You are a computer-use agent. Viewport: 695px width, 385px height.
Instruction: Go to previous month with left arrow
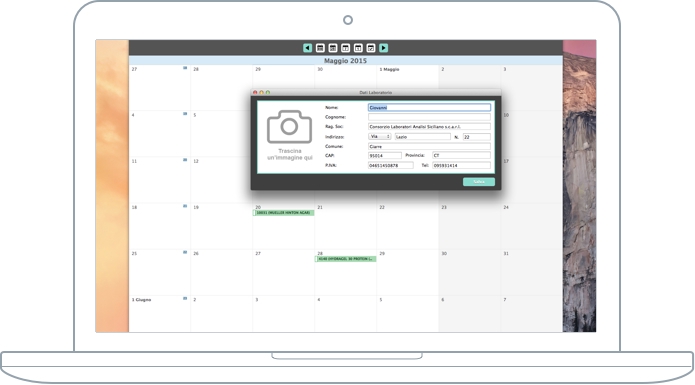308,48
